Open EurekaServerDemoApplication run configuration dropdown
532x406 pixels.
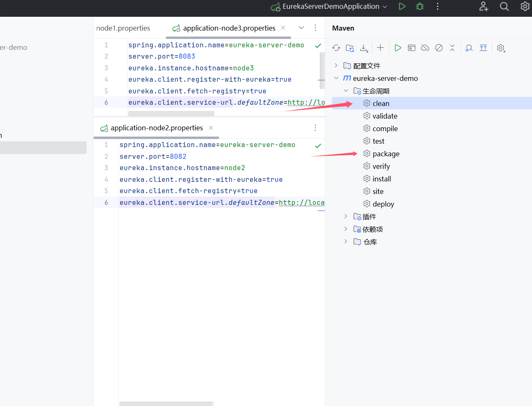(x=329, y=6)
